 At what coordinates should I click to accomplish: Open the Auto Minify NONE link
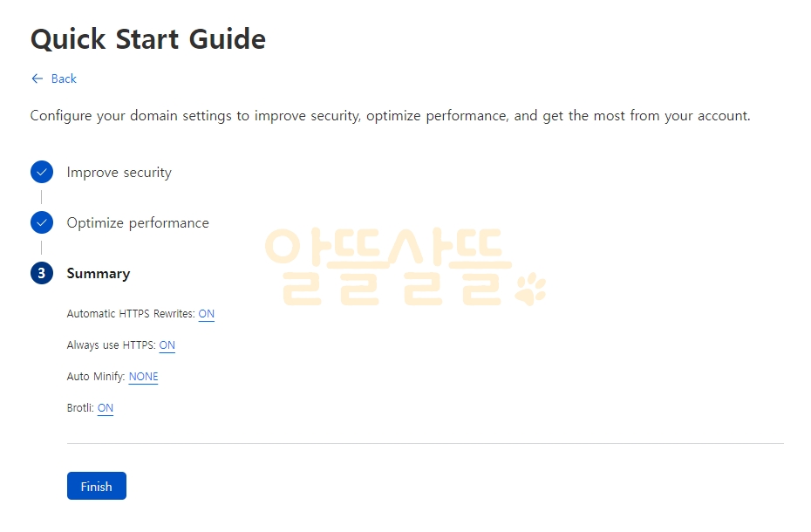143,377
